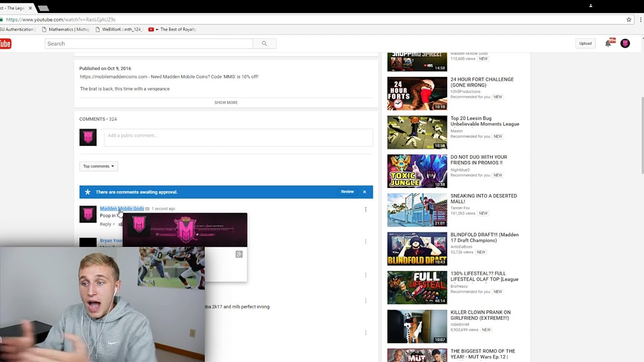Bookmark page with the star icon
This screenshot has height=362, width=644.
click(628, 20)
